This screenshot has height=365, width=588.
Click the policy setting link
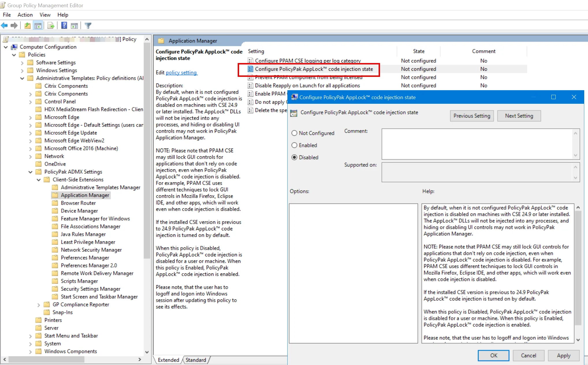click(181, 73)
